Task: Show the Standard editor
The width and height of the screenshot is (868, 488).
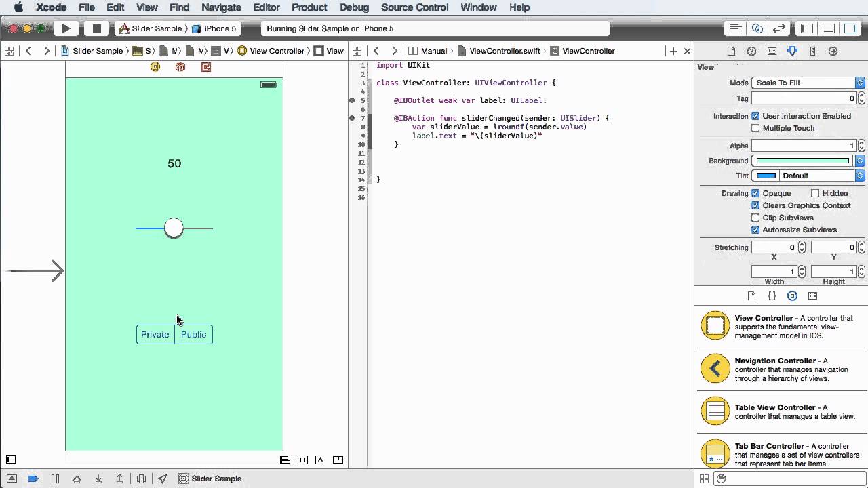Action: (735, 28)
